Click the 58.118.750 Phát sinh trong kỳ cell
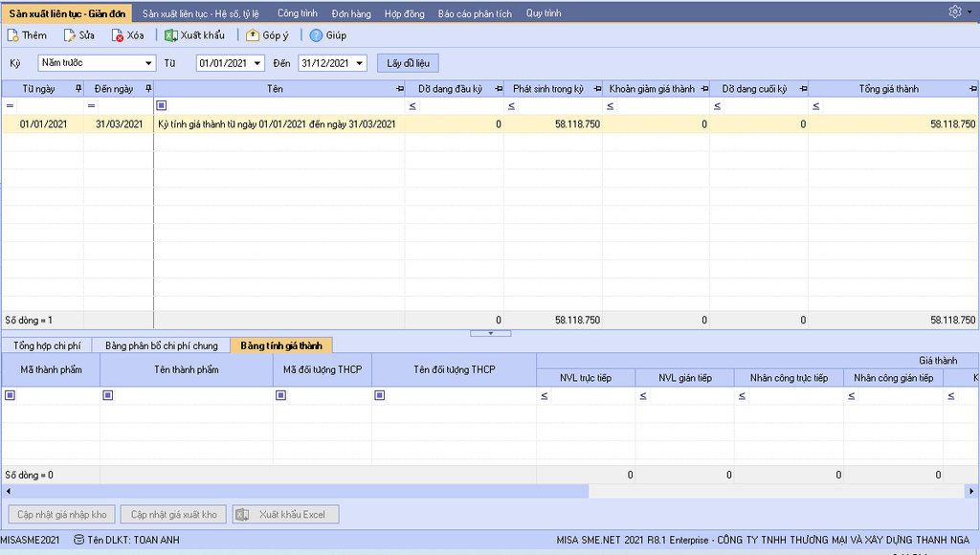The image size is (980, 555). click(x=553, y=123)
